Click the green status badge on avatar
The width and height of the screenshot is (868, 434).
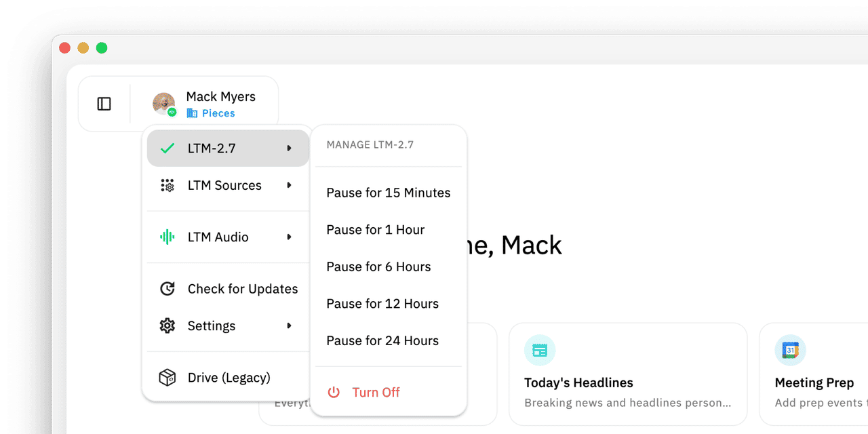click(172, 113)
